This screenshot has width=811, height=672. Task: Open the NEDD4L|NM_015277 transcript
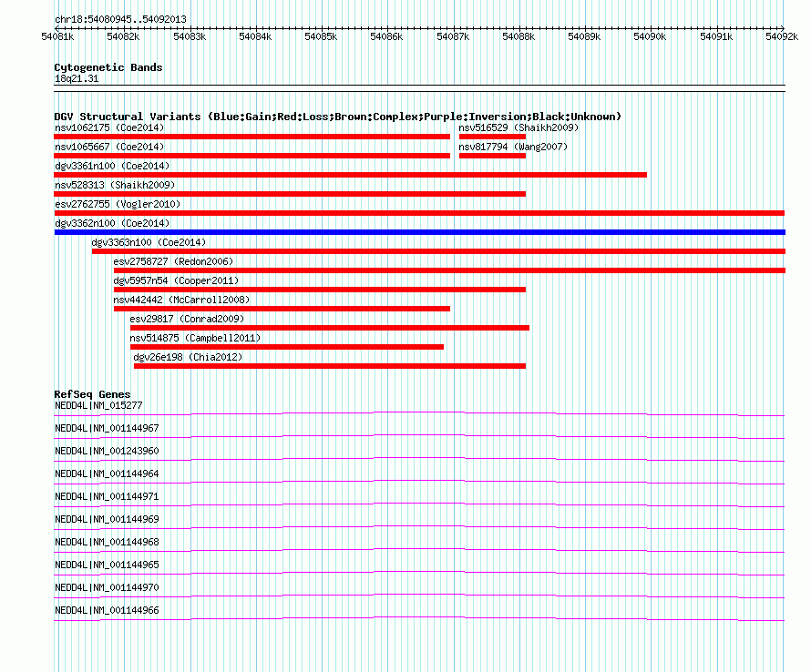pyautogui.click(x=98, y=406)
